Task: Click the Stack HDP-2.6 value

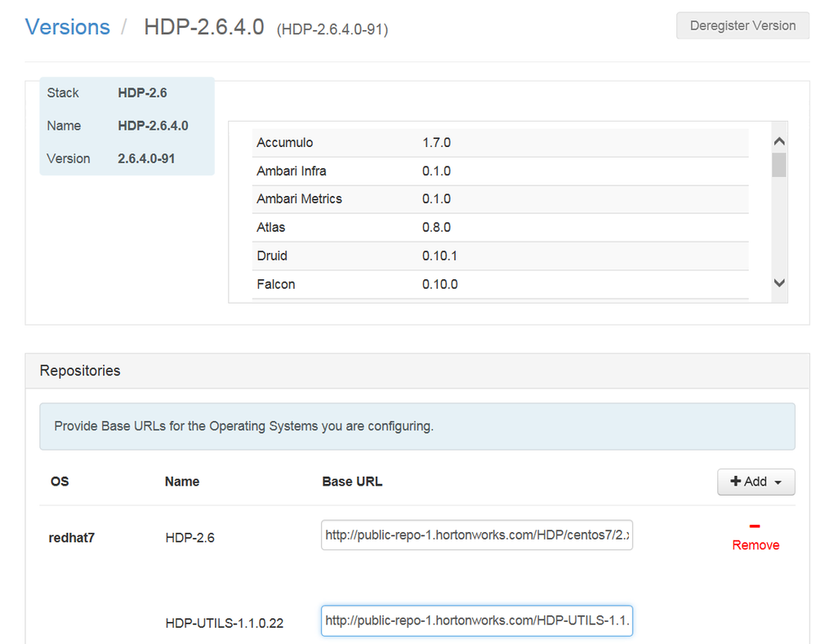Action: coord(142,93)
